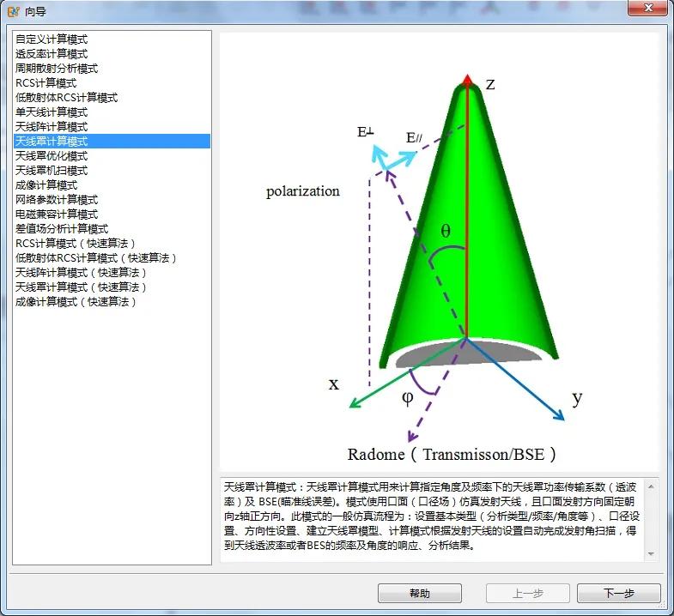This screenshot has width=674, height=616.
Task: Select 透反率计算模式 list entry
Action: tap(112, 54)
